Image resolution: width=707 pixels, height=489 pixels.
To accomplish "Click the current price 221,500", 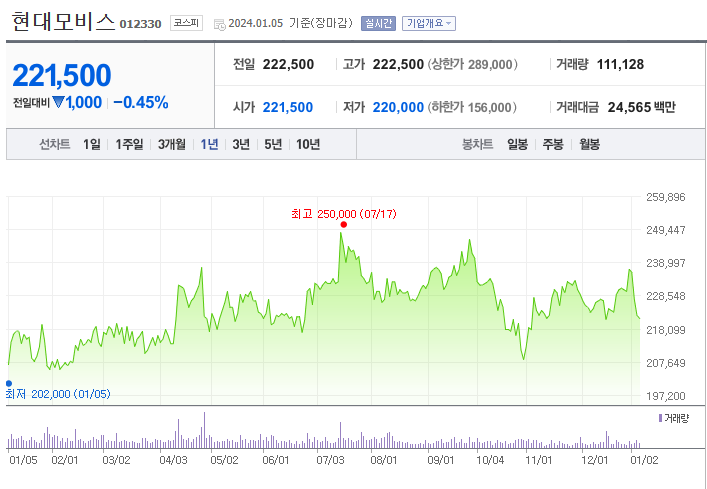I will click(x=62, y=75).
